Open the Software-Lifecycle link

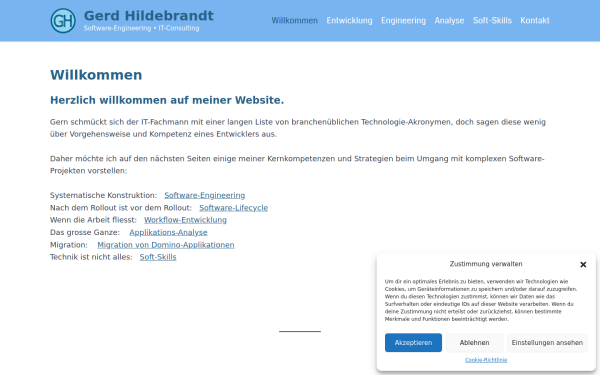[233, 208]
